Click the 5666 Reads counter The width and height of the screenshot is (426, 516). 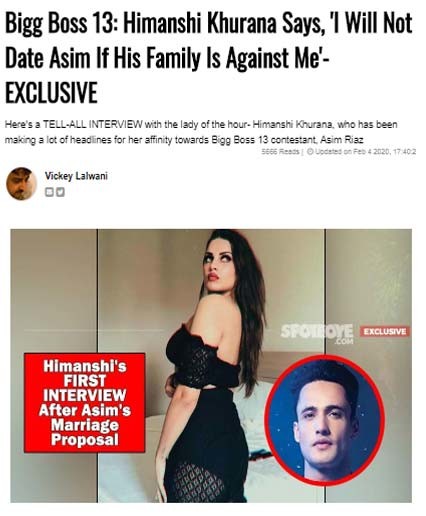280,151
